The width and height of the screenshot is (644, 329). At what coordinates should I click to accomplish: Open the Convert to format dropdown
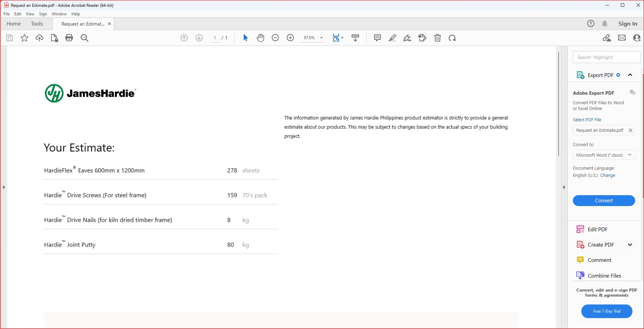604,155
